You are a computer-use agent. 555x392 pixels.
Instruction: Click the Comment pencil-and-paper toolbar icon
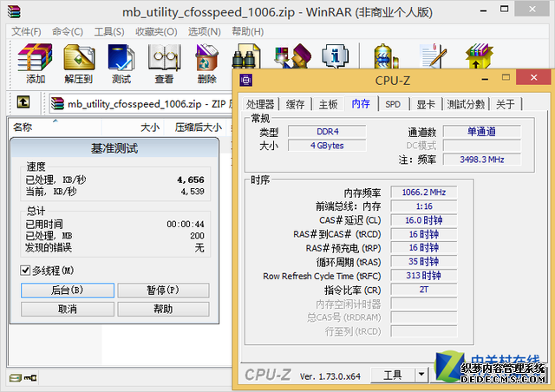click(434, 56)
